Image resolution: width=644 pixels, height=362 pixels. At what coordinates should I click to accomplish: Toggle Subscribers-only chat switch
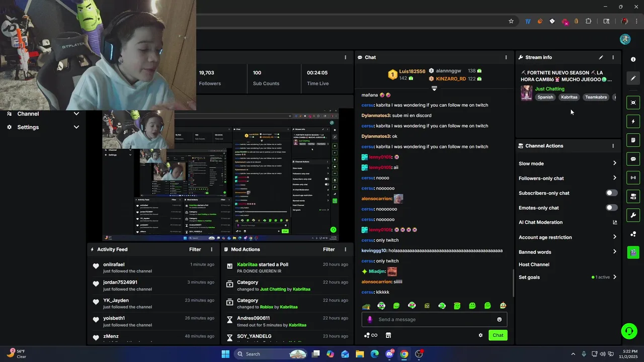click(611, 193)
